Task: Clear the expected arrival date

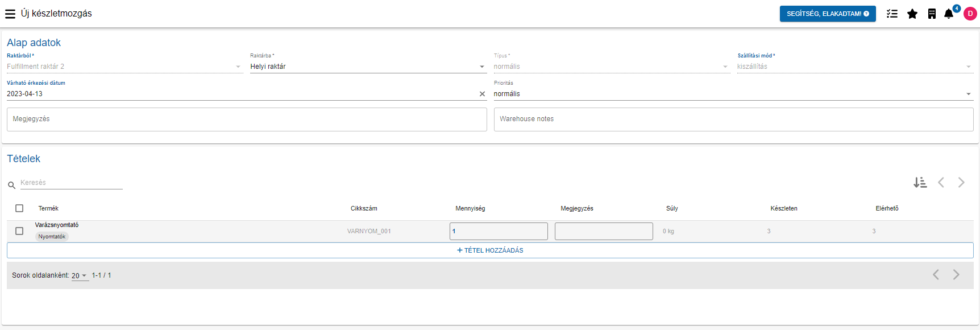Action: (x=482, y=94)
